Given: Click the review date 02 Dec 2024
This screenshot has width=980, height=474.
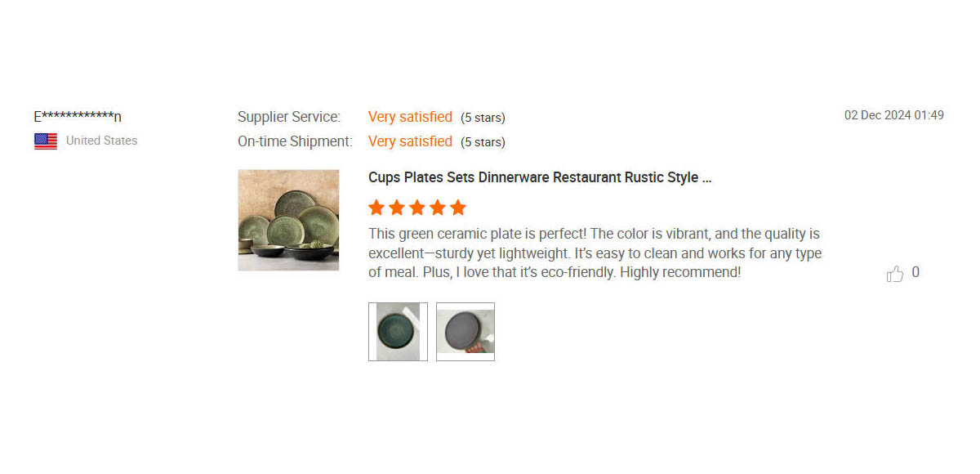Looking at the screenshot, I should click(x=893, y=115).
